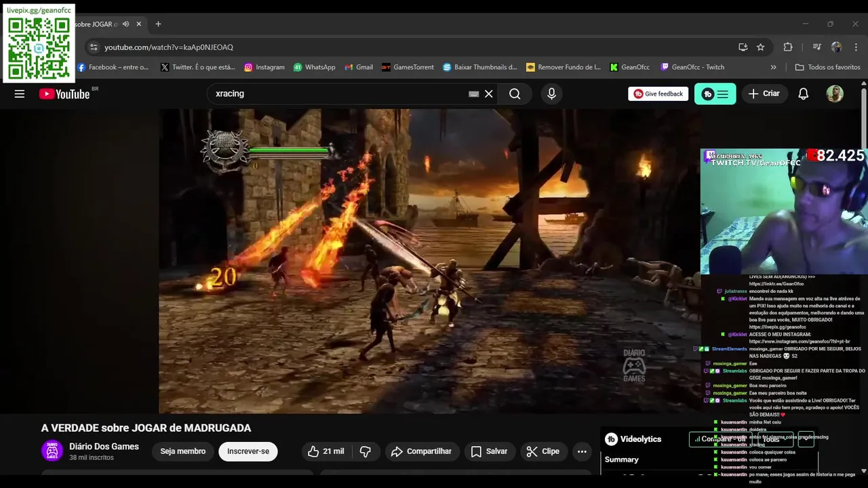Open the YouTube hamburger guide menu
The image size is (868, 488).
[20, 94]
